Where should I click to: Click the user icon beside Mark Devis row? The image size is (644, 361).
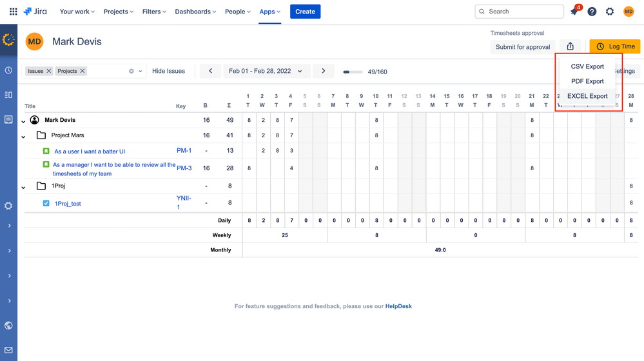tap(35, 120)
